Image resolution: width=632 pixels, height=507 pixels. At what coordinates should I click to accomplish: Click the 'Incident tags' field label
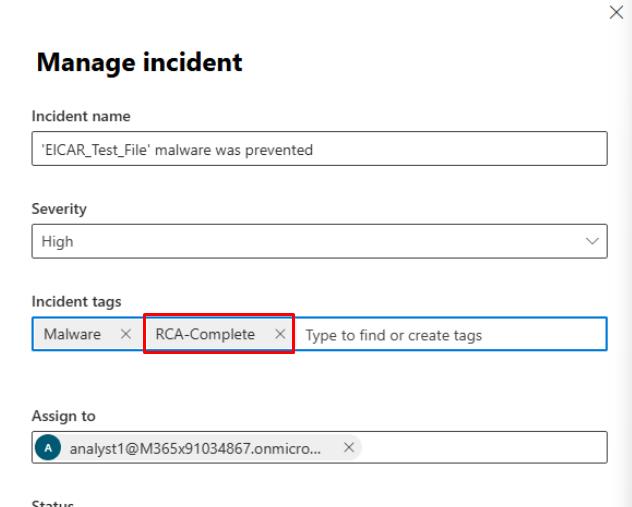(x=70, y=302)
